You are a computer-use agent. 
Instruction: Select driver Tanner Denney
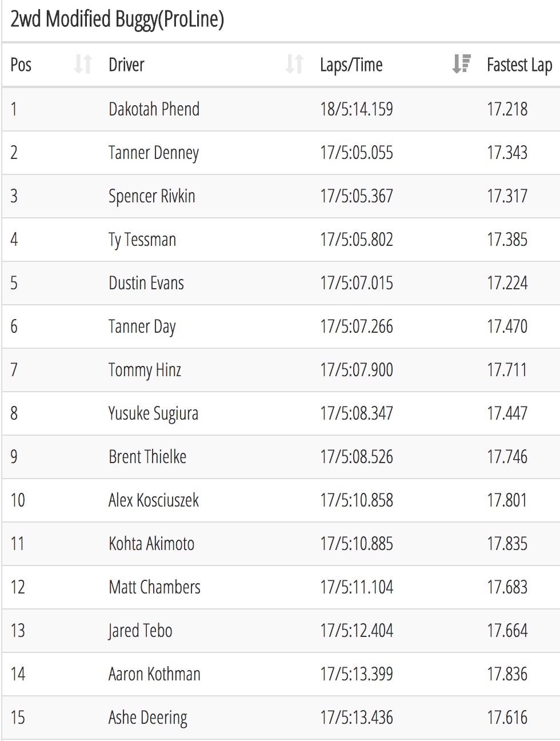(x=154, y=153)
